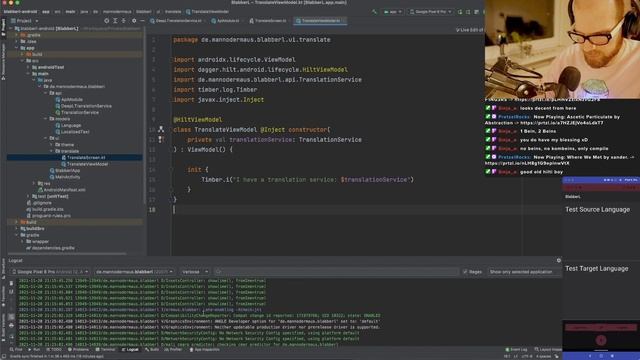This screenshot has height=360, width=640.
Task: Click the Logcat search input field
Action: point(336,272)
